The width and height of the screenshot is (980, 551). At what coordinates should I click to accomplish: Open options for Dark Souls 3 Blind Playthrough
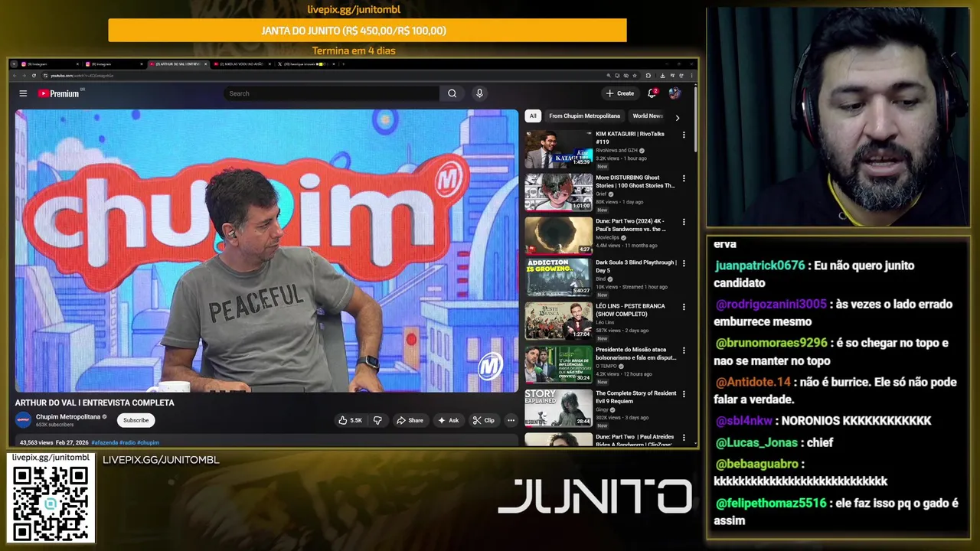tap(684, 263)
